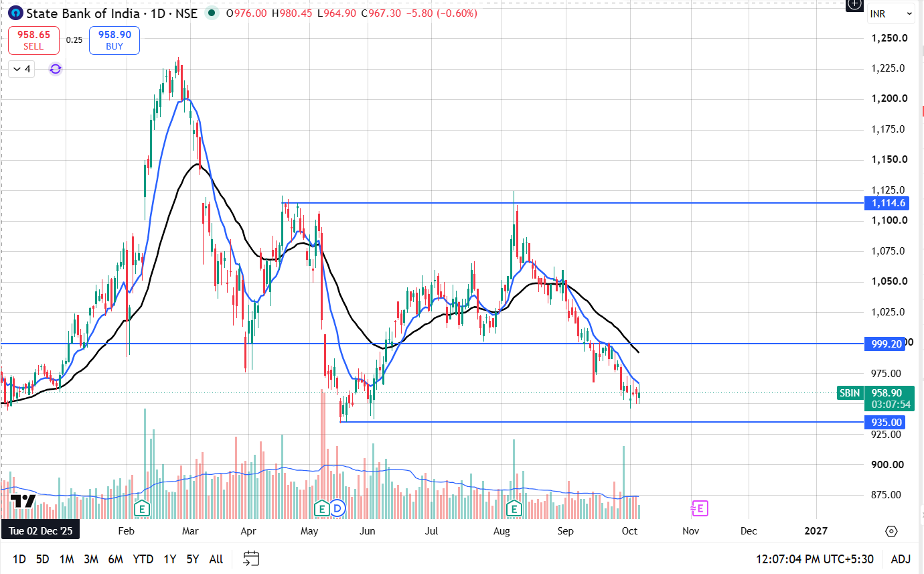This screenshot has height=574, width=924.
Task: Click the 958.65 SELL button
Action: 33,40
